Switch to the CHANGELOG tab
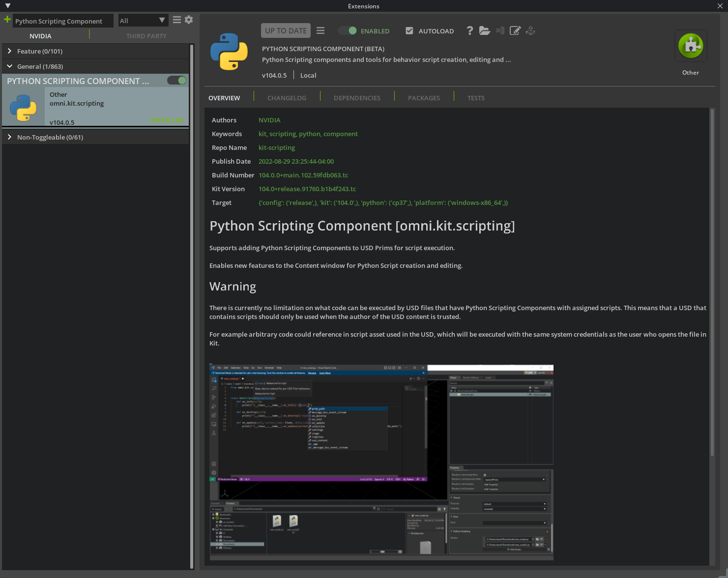Screen dimensions: 728x578 [287, 98]
